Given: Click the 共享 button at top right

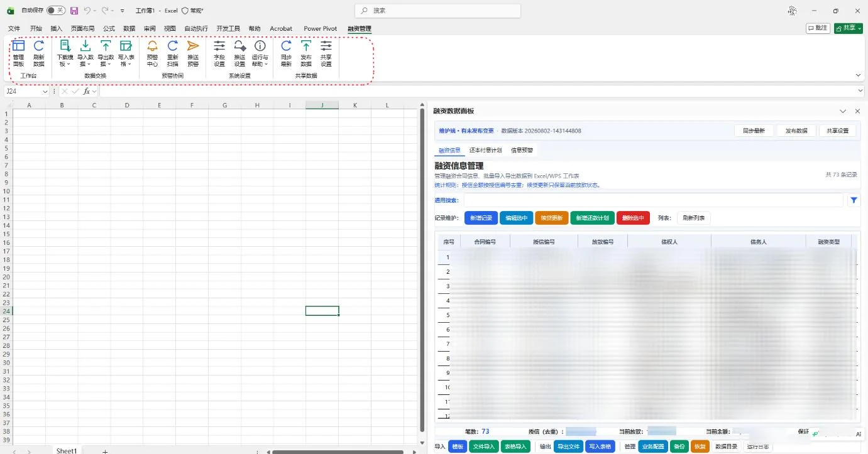Looking at the screenshot, I should pos(849,28).
